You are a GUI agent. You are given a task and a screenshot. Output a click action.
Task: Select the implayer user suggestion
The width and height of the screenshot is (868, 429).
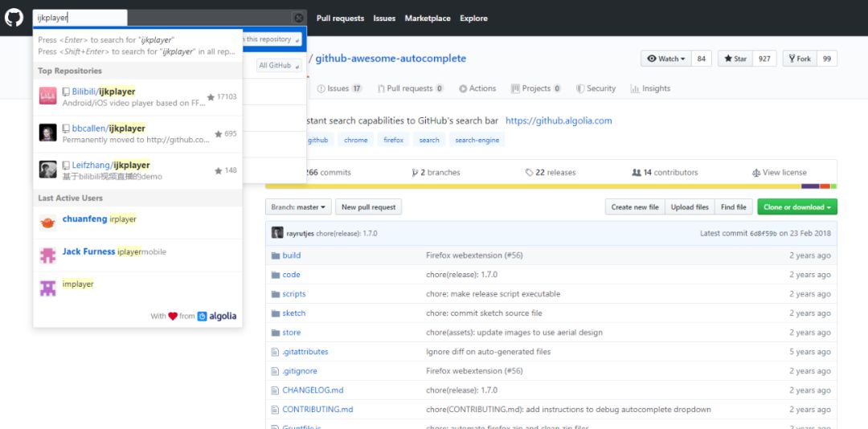click(138, 288)
